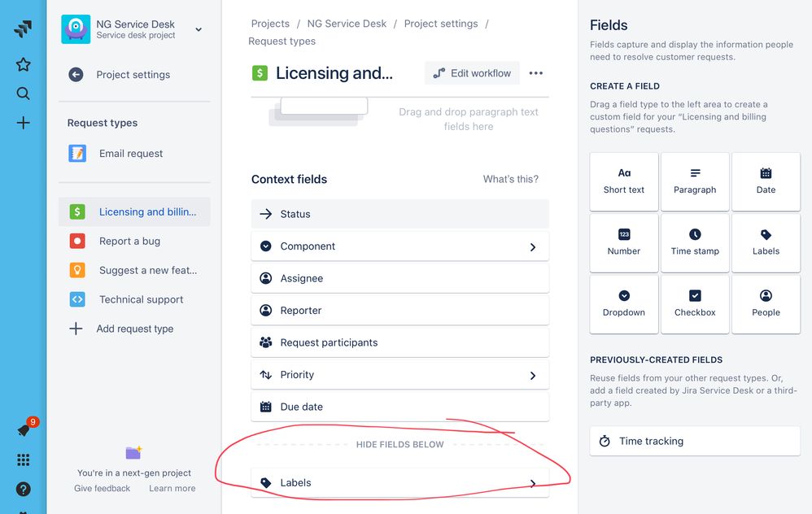Click the Context fields heading
Screen dimensions: 812x514
[289, 179]
